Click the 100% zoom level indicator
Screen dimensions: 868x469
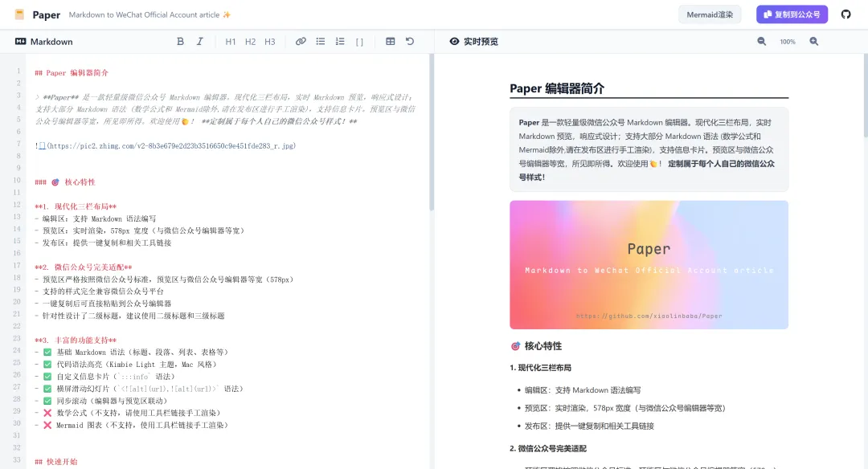coord(787,42)
